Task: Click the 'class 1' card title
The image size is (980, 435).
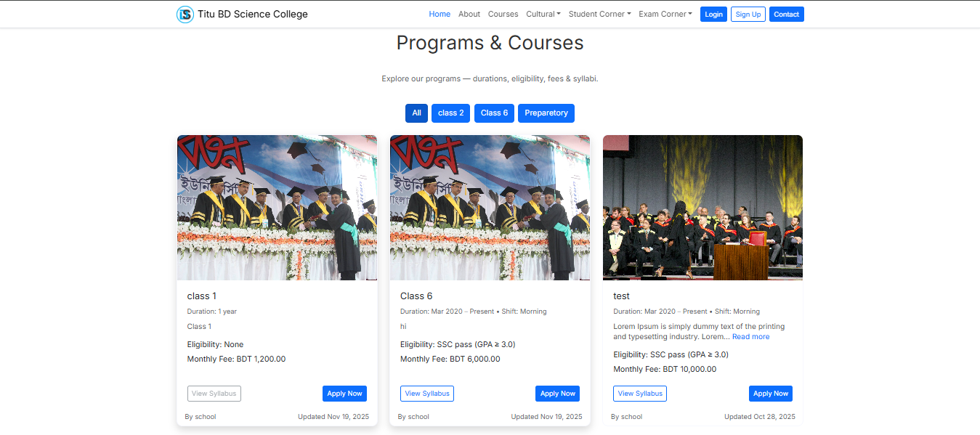Action: (x=202, y=296)
